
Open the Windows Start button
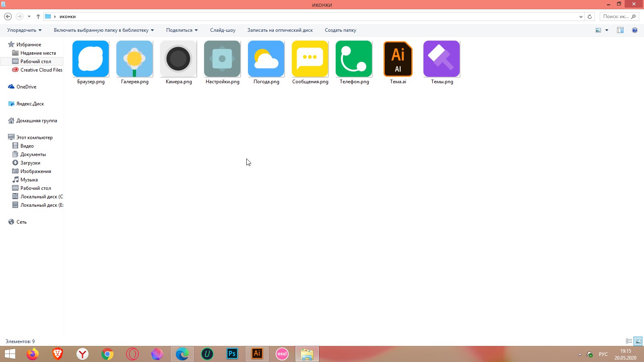(10, 354)
